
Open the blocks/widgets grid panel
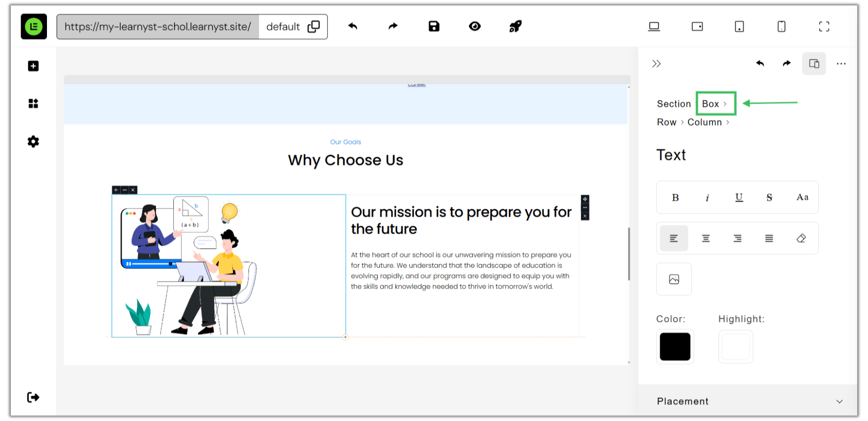pos(33,103)
